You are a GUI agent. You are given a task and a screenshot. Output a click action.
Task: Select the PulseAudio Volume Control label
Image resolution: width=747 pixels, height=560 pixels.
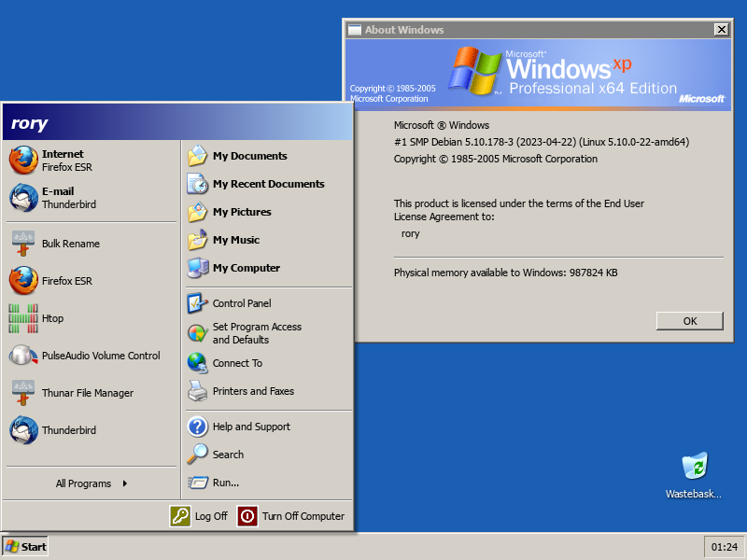tap(101, 356)
